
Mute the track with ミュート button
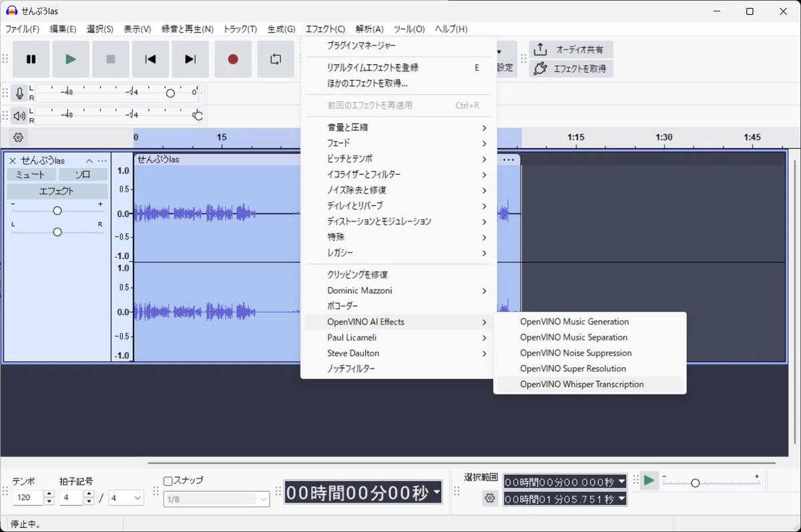[x=30, y=175]
